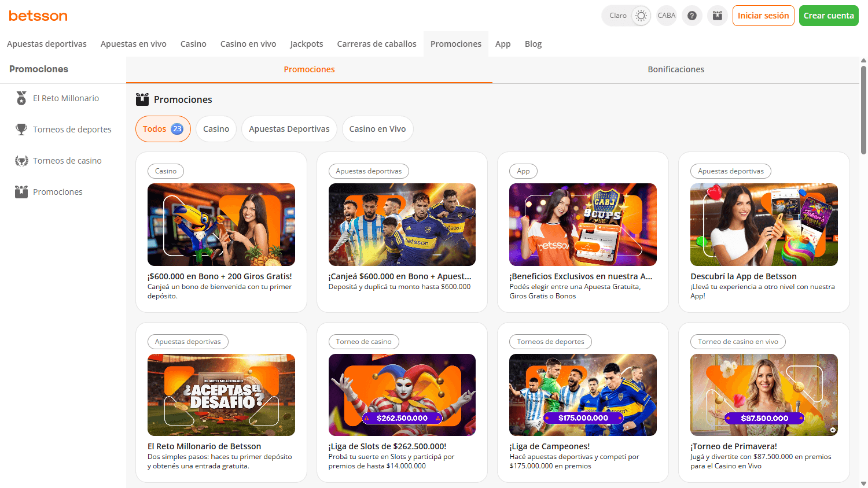Image resolution: width=868 pixels, height=488 pixels.
Task: Open the Canjeá $600.000 en Bono promo image
Action: tap(402, 224)
